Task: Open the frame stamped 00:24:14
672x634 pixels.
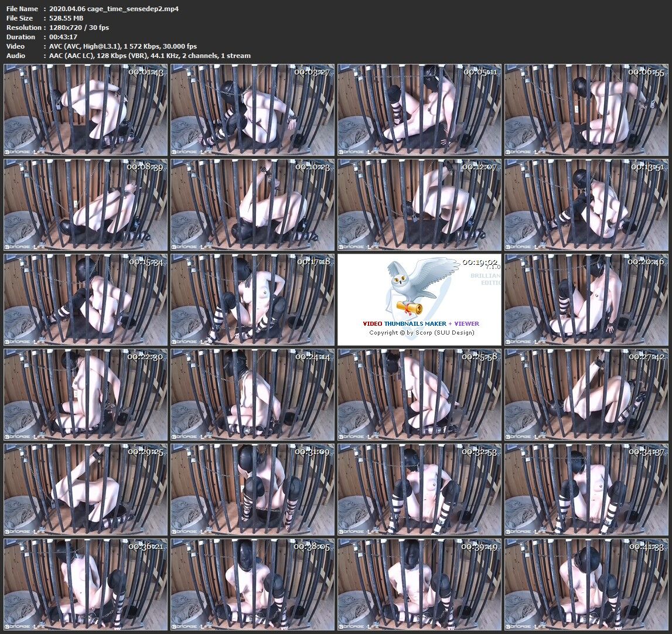Action: [252, 394]
